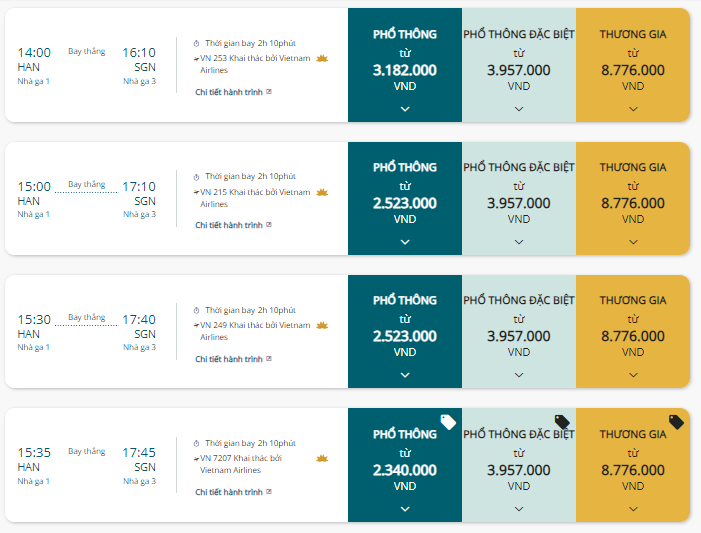Click the external link icon for the 15:30 flight's details
The width and height of the screenshot is (701, 533).
pos(269,359)
